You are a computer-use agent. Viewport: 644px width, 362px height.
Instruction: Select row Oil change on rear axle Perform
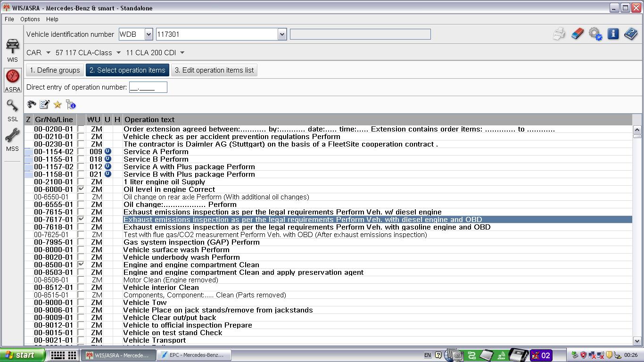pos(328,197)
